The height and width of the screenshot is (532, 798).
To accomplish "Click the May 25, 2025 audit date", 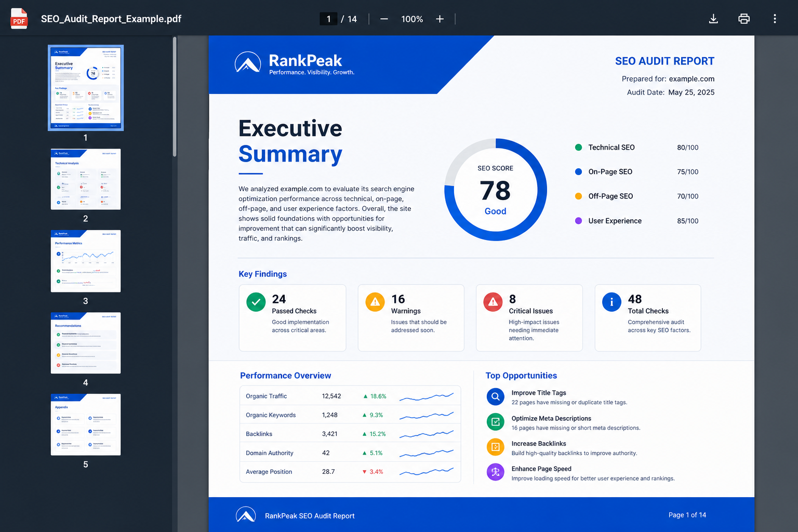I will pos(691,92).
